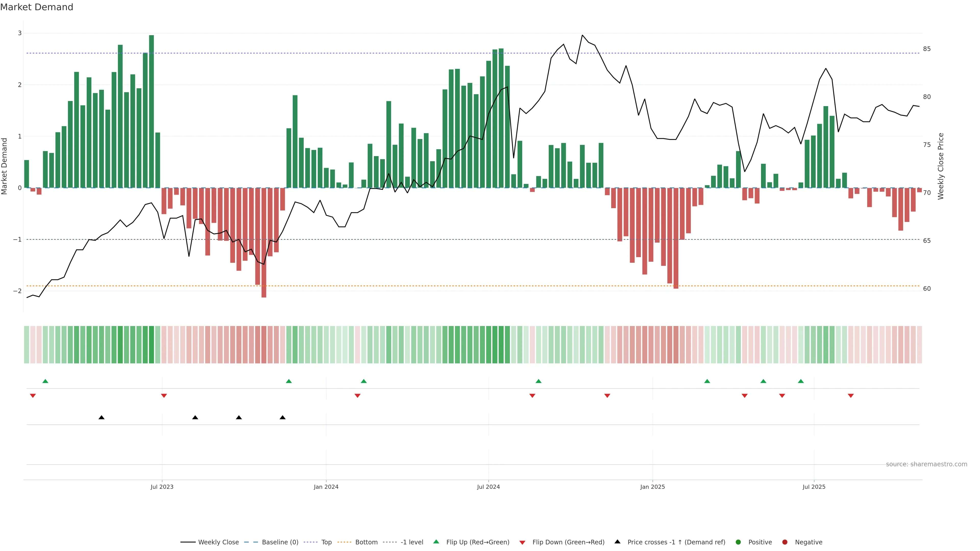Click the Price crosses -1 legend label
Screen dimensions: 980x551
coord(676,542)
